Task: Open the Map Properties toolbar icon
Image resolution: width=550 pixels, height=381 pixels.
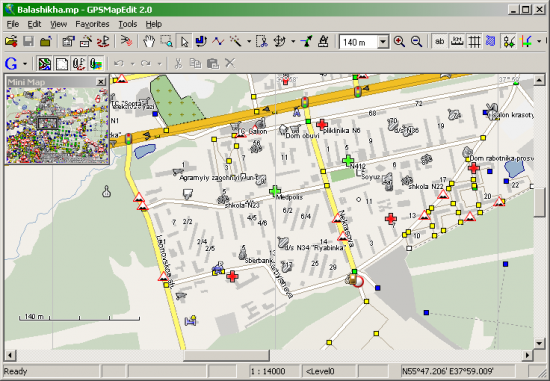Action: click(69, 42)
